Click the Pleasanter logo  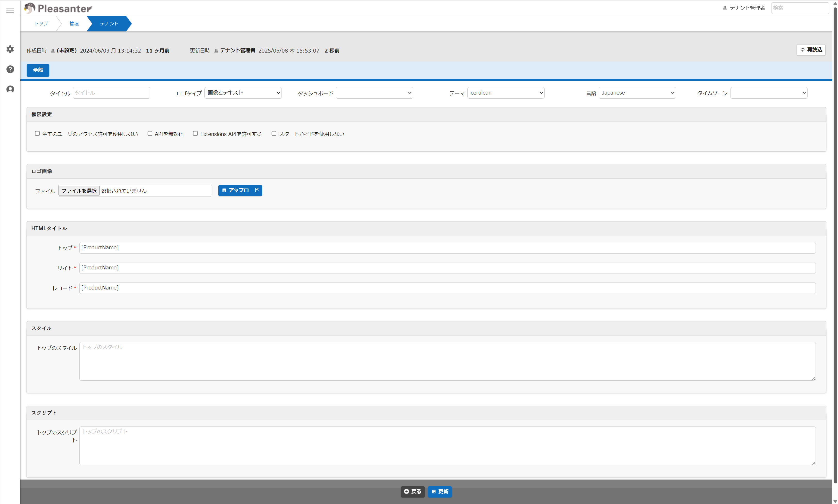(x=58, y=8)
